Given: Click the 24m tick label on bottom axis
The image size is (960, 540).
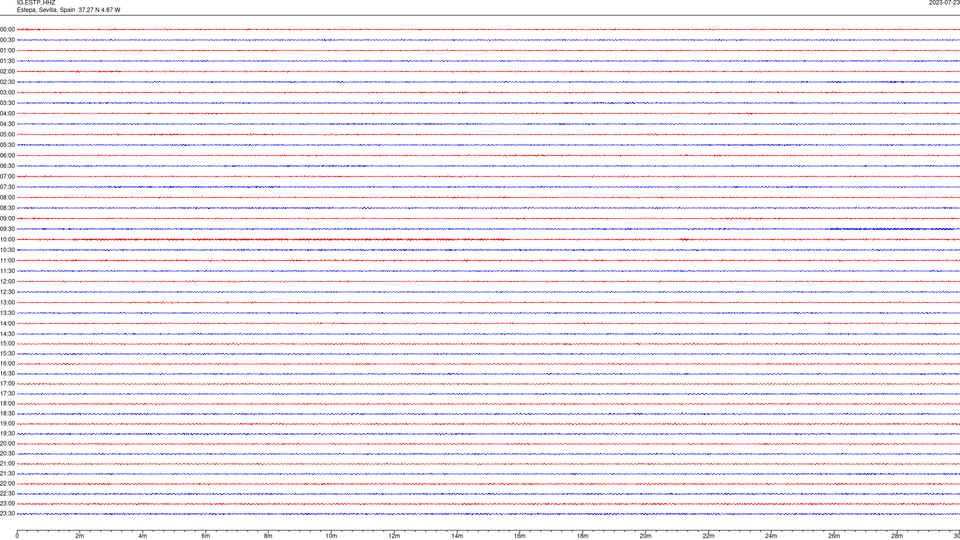Looking at the screenshot, I should [x=771, y=536].
